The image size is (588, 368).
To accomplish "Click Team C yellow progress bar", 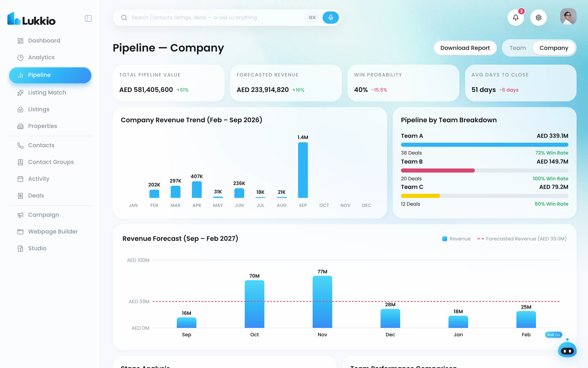I will pos(420,196).
